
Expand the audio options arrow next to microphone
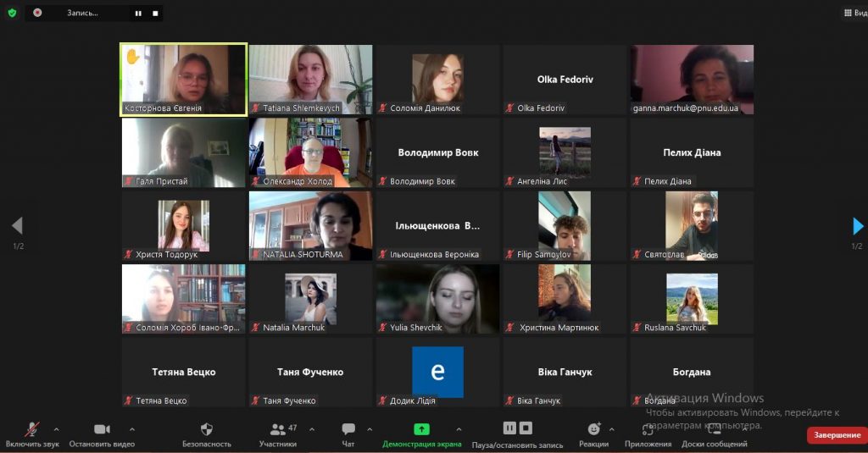(57, 429)
